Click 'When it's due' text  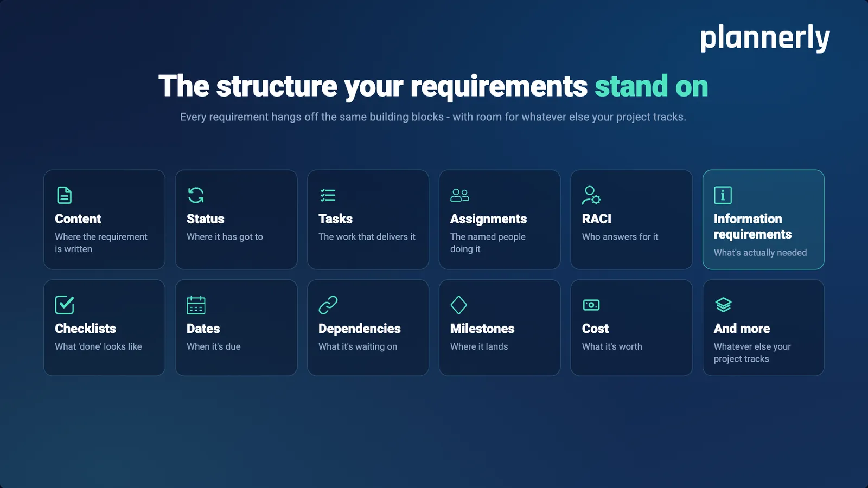214,346
